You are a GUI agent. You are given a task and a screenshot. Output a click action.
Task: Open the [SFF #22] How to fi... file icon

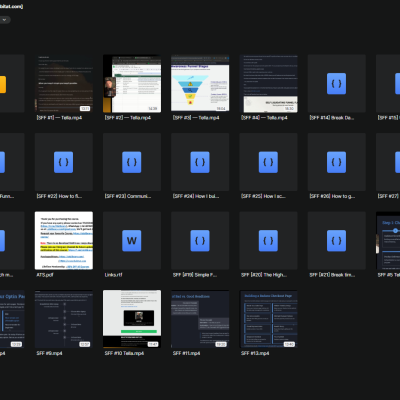pos(64,162)
